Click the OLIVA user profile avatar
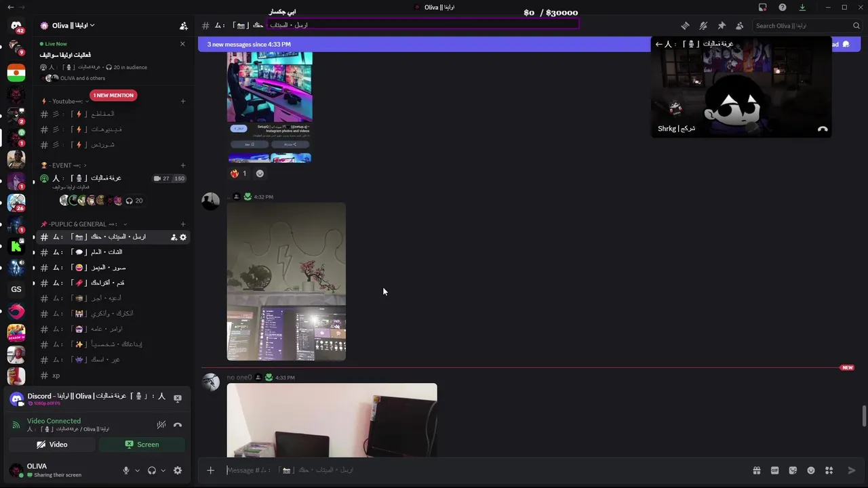 16,470
